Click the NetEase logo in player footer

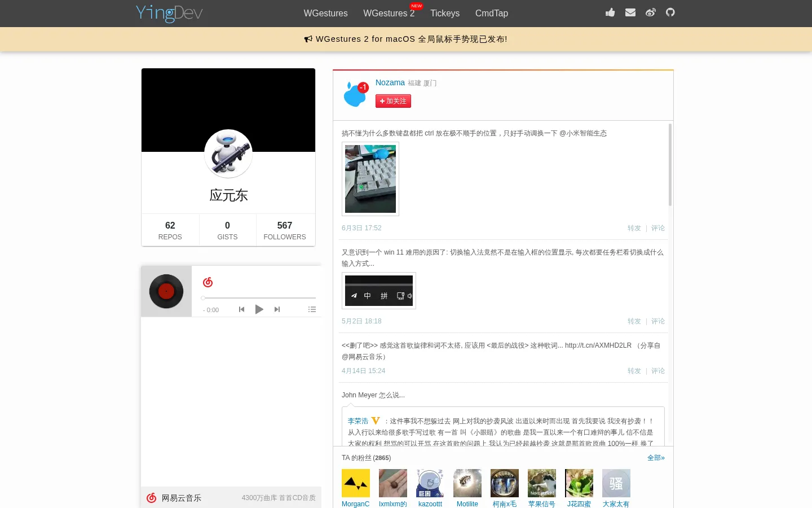click(151, 498)
